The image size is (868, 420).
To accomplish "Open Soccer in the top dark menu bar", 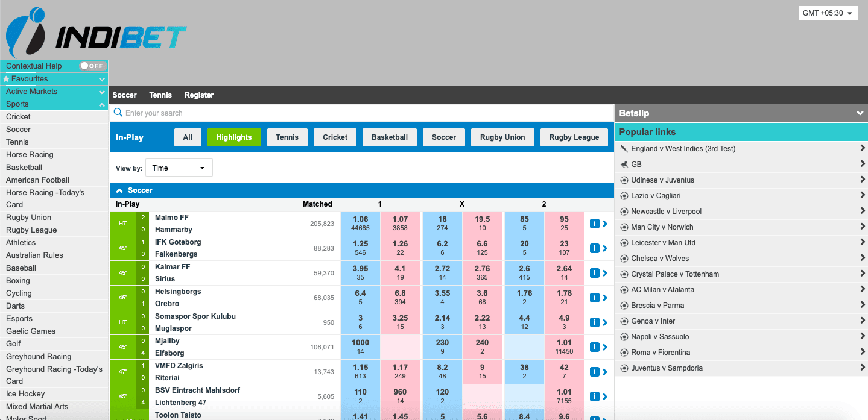I will click(125, 95).
